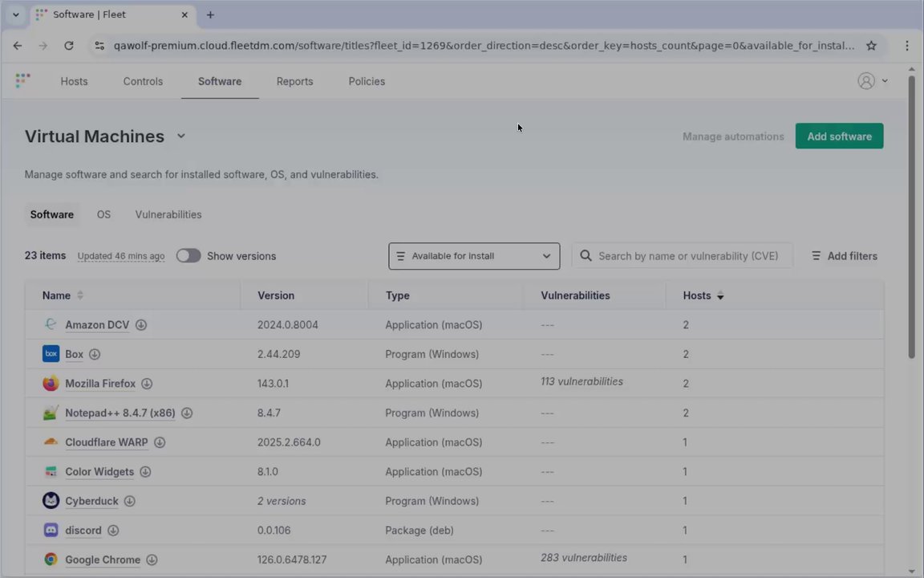This screenshot has height=578, width=924.
Task: Click the browser address bar URL
Action: click(x=483, y=46)
